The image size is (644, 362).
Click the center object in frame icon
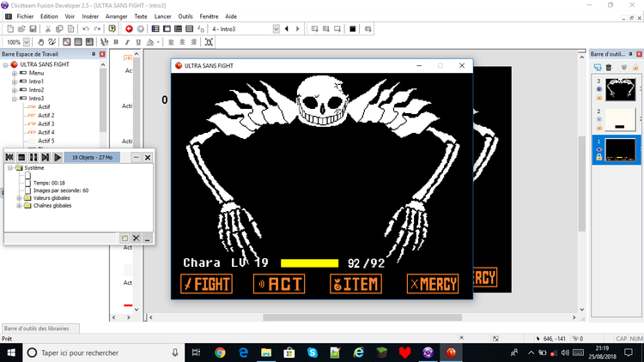click(209, 42)
